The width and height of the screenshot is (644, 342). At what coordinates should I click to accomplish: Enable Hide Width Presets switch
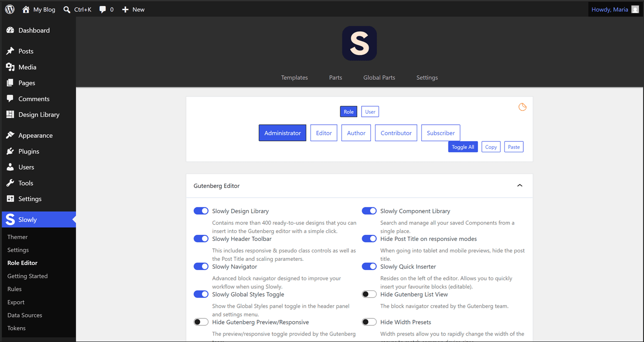pyautogui.click(x=369, y=323)
